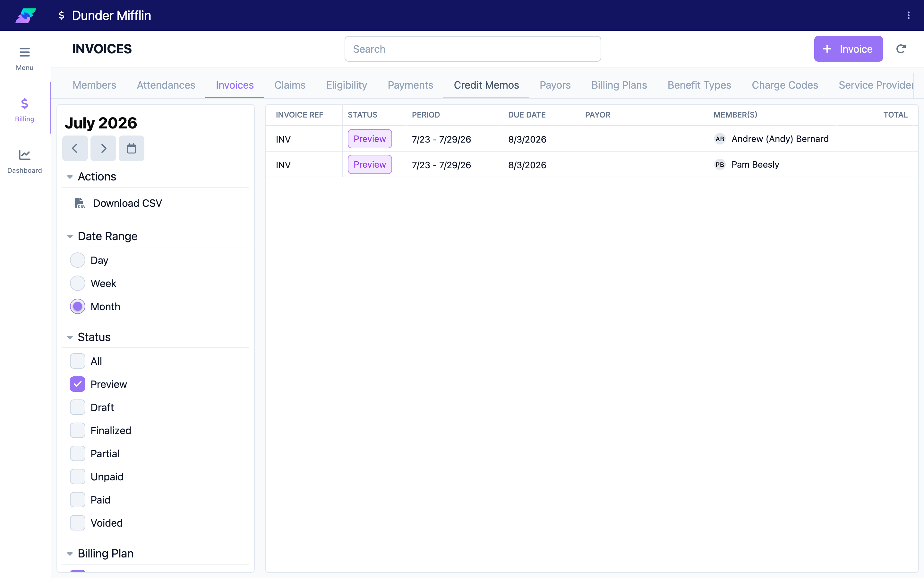Click Preview badge for Pam Beesly's invoice
Viewport: 924px width, 578px height.
(x=370, y=164)
